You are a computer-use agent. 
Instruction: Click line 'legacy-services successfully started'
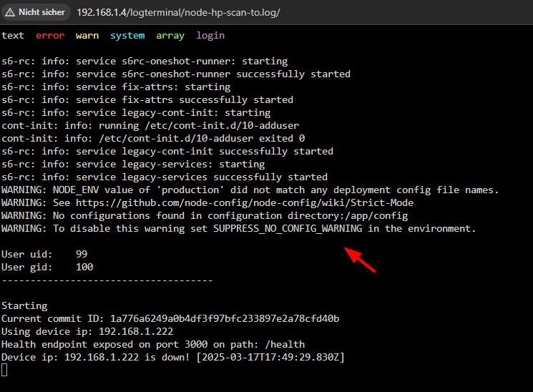point(165,177)
